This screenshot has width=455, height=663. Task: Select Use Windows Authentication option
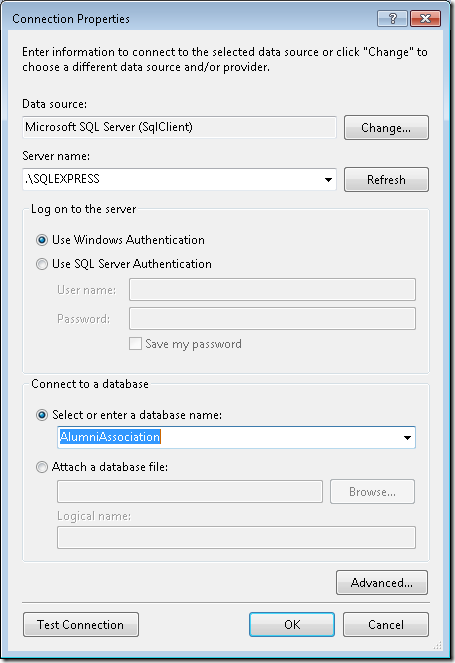tap(41, 240)
